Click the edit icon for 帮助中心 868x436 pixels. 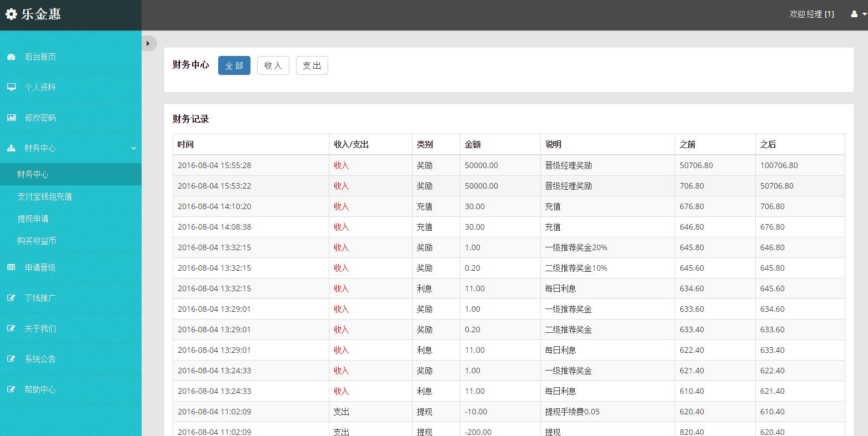coord(11,389)
